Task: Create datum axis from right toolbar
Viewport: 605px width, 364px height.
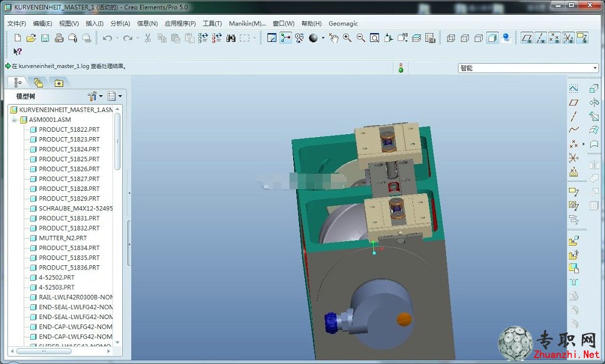Action: point(574,116)
